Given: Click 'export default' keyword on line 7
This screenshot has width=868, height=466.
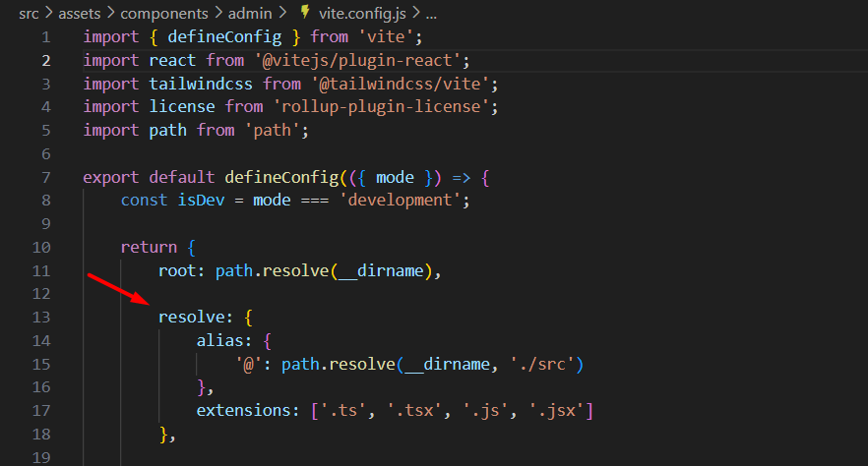Looking at the screenshot, I should coord(149,177).
